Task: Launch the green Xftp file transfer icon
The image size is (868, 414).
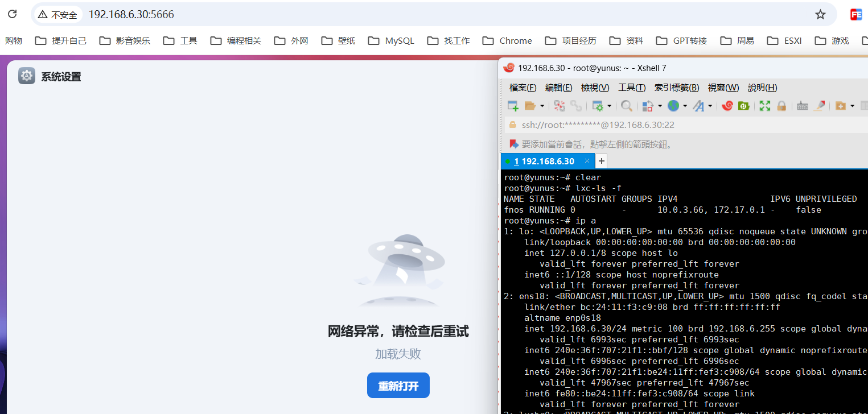Action: (x=743, y=106)
